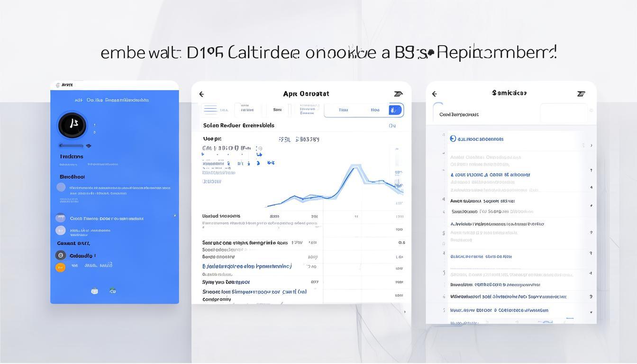Tap the back arrow in the right panel
This screenshot has width=637, height=364.
tap(434, 94)
